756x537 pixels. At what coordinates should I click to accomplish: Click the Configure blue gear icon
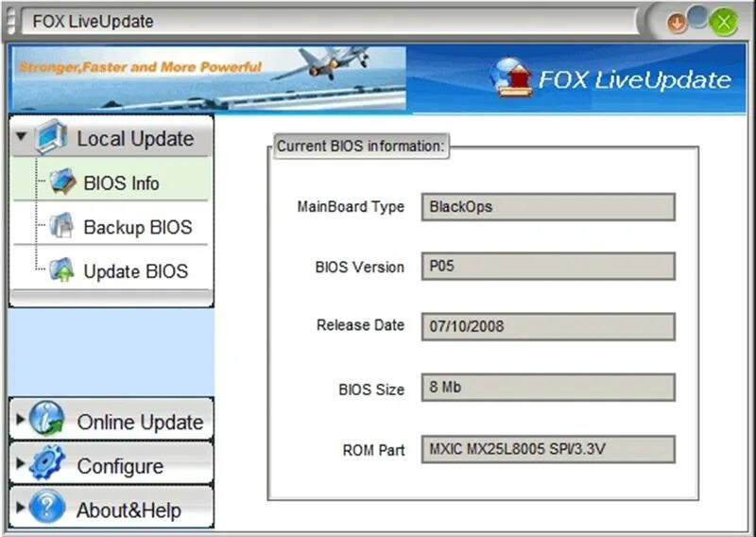47,462
